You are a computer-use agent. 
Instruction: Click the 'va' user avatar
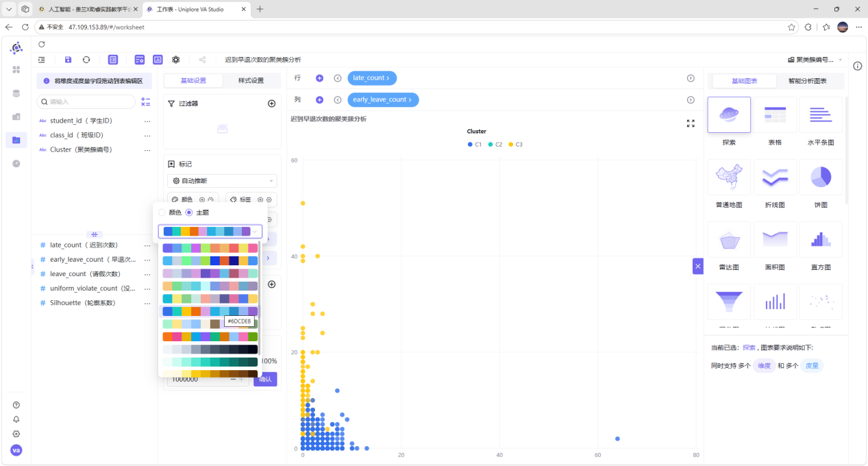point(16,450)
